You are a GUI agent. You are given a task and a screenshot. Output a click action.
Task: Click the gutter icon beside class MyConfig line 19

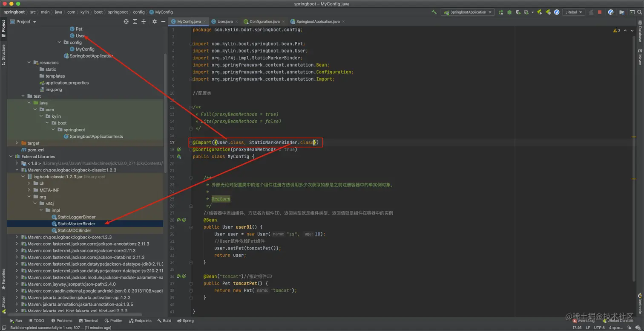179,157
